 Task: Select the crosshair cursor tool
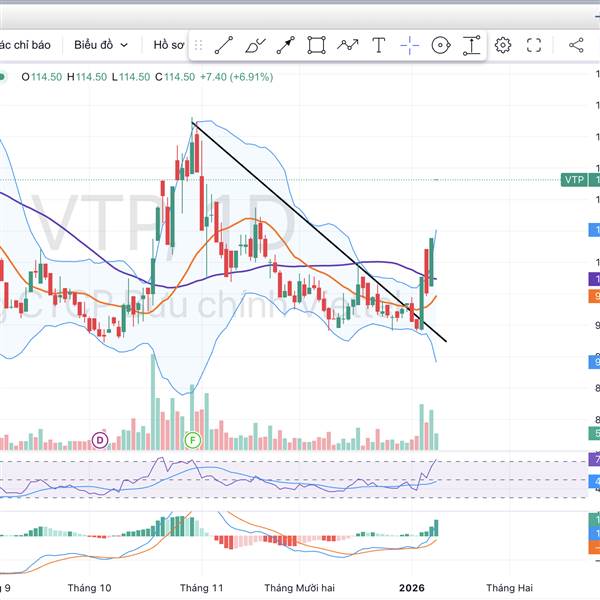click(410, 45)
